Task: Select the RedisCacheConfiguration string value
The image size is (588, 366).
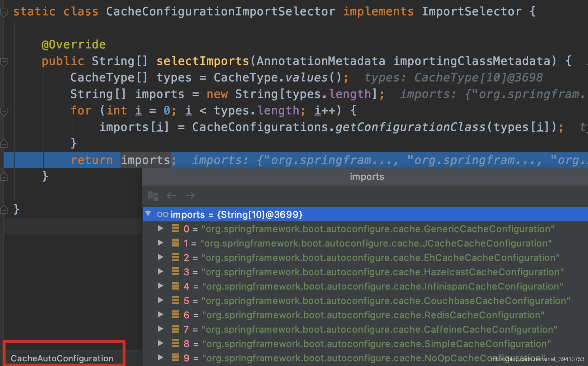Action: 373,315
